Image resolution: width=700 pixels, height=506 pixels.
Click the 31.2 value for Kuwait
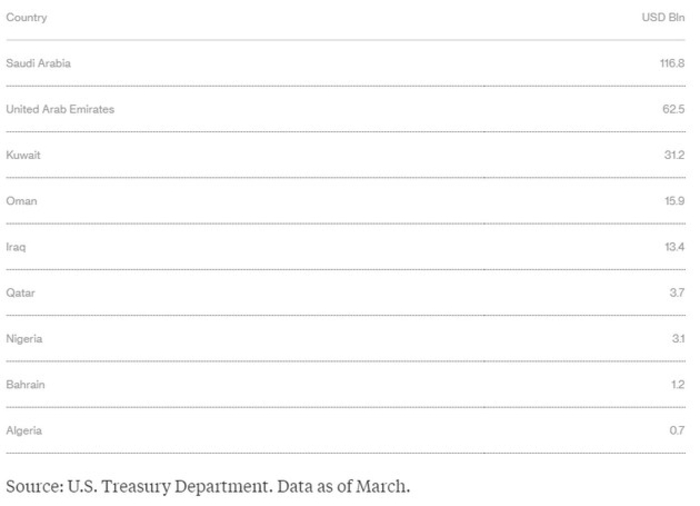point(673,155)
